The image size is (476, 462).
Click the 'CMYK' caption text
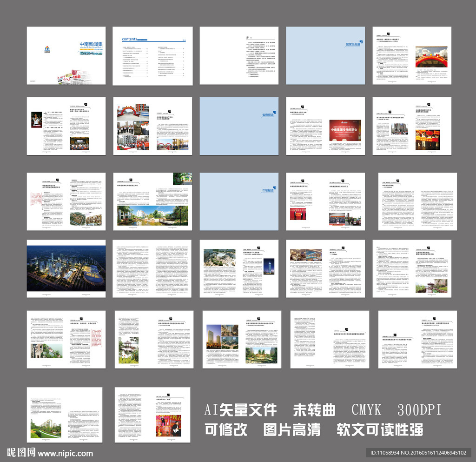pos(366,410)
